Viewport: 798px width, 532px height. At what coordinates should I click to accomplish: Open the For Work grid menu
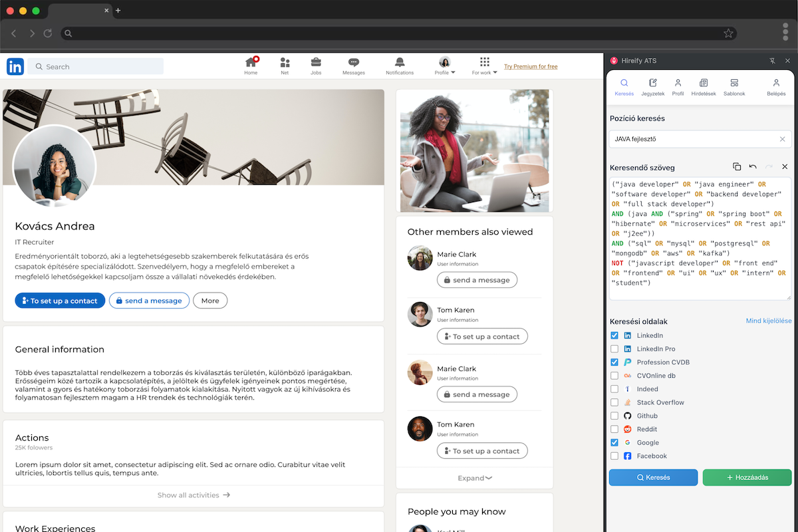click(483, 65)
